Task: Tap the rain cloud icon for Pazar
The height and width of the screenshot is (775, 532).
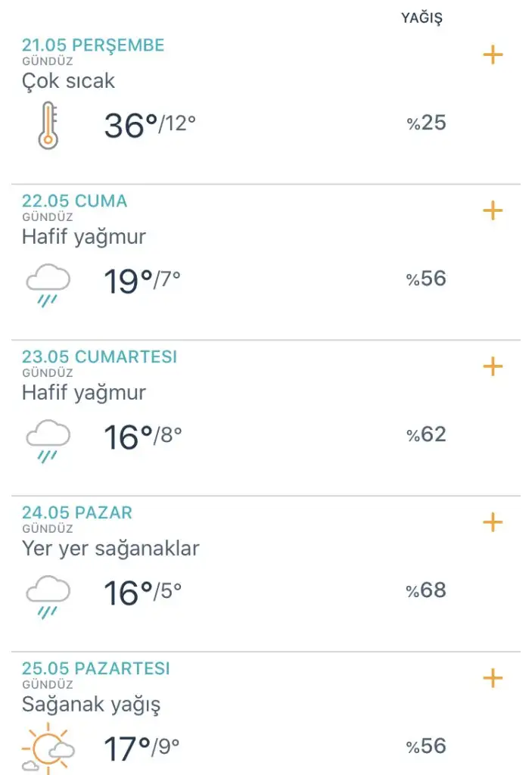Action: (x=48, y=597)
